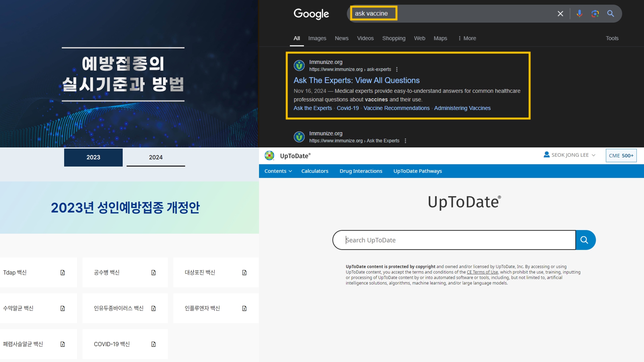Select the All tab in Google results

(x=297, y=38)
